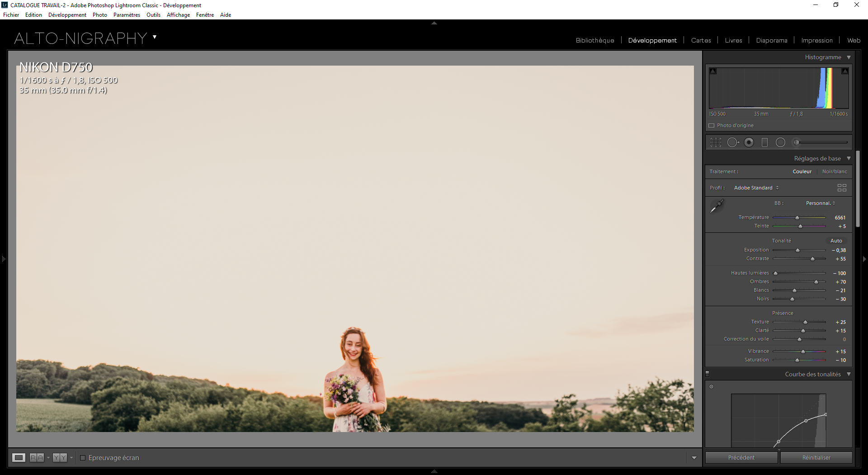Adjust the Exposition slider
This screenshot has height=475, width=868.
coord(797,250)
